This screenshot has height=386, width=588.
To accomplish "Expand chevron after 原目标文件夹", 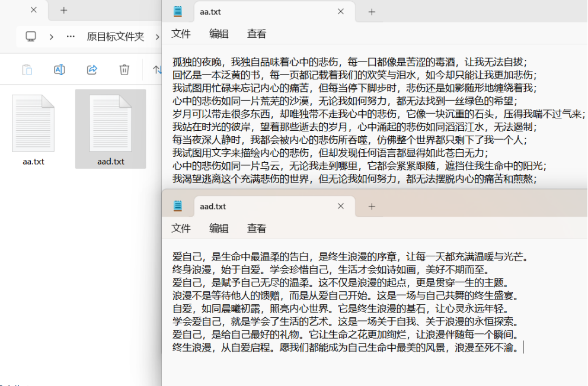I will tap(157, 37).
